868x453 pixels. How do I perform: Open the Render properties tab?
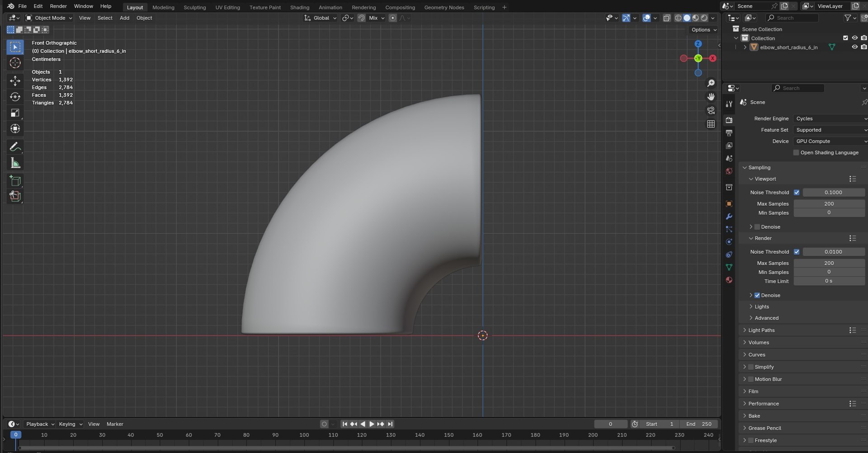(729, 120)
